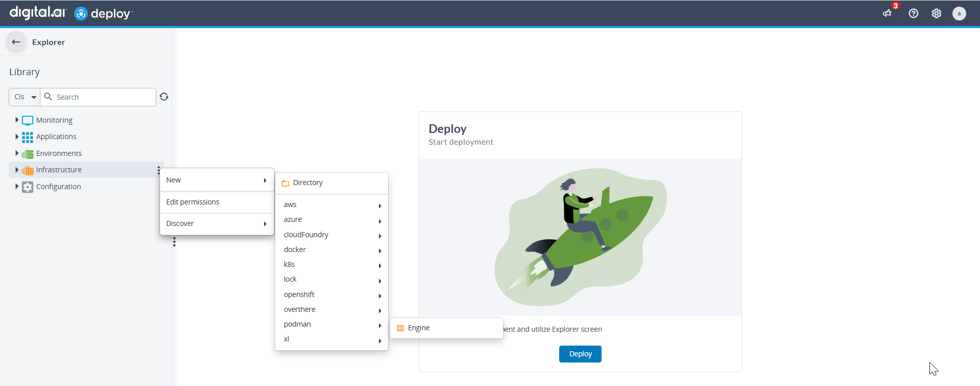Open the Discover submenu
This screenshot has width=980, height=386.
(x=217, y=223)
